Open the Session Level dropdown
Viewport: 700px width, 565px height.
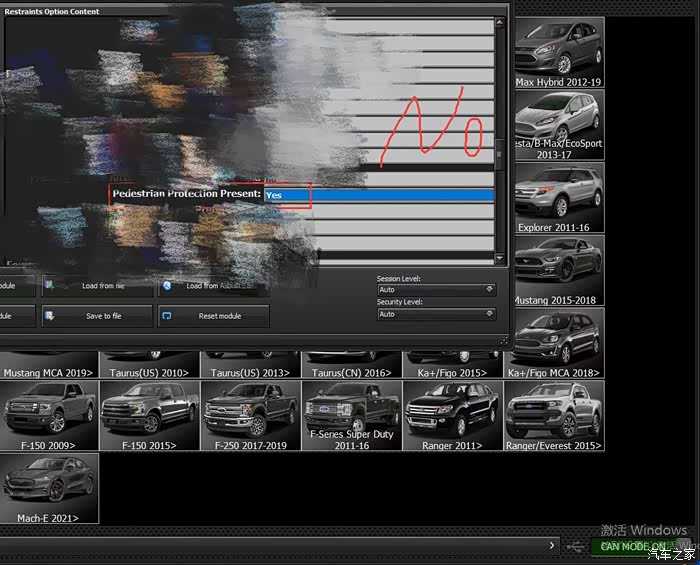[436, 290]
